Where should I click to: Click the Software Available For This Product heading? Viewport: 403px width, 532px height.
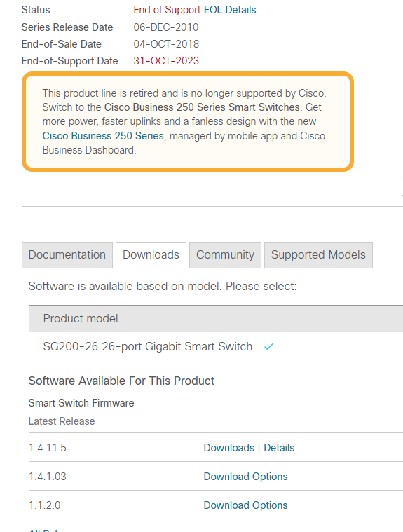click(x=121, y=381)
